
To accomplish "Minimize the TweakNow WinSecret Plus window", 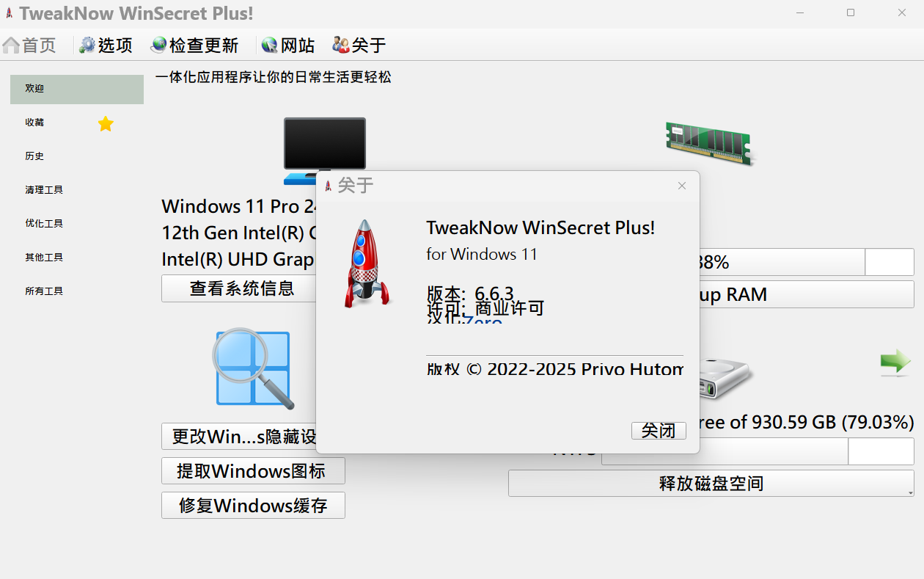I will pos(800,12).
